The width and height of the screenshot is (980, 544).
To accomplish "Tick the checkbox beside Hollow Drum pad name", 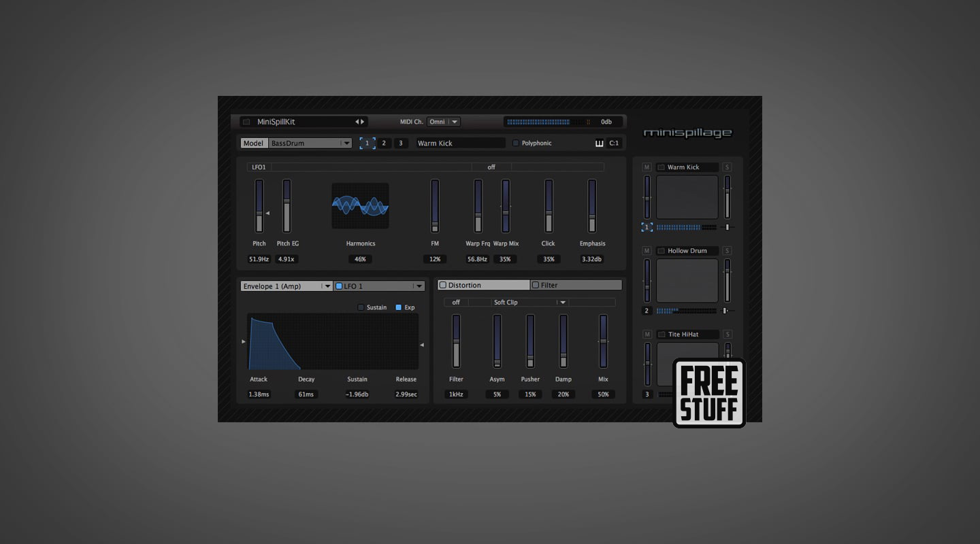I will pos(661,251).
